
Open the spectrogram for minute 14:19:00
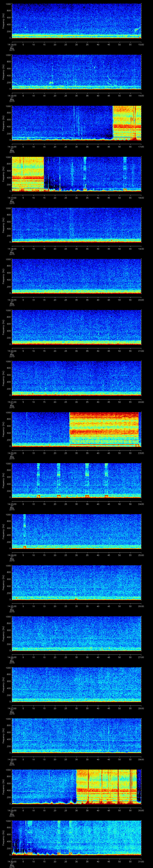[76, 276]
